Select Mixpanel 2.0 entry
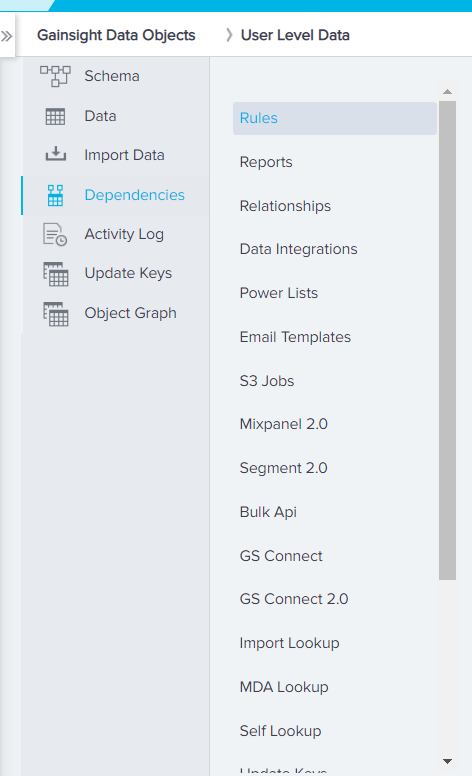The width and height of the screenshot is (472, 776). click(283, 424)
